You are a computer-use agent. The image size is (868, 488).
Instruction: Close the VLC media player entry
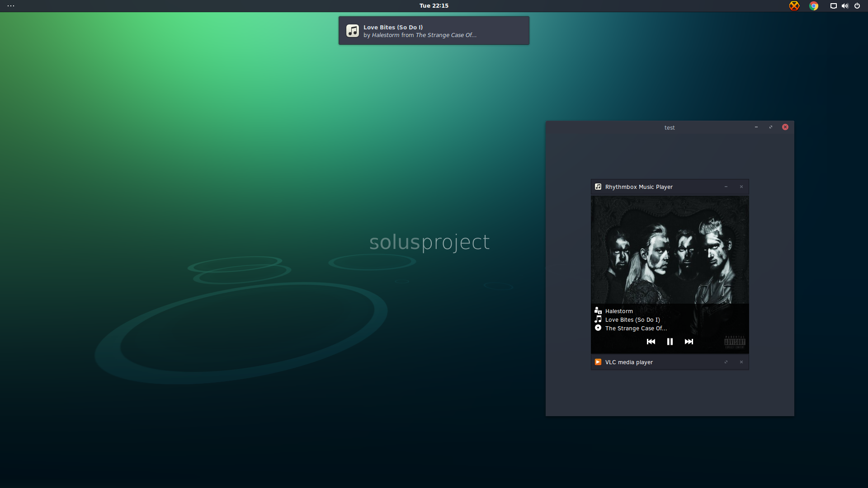tap(741, 362)
